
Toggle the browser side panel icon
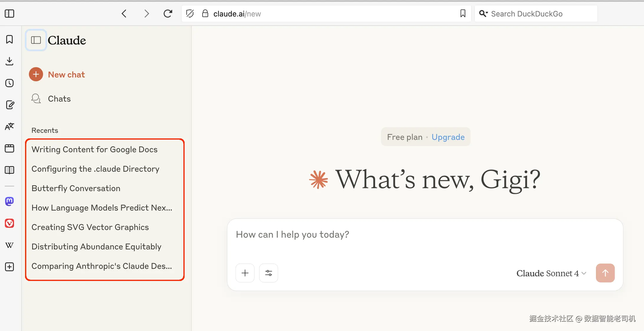click(x=9, y=14)
